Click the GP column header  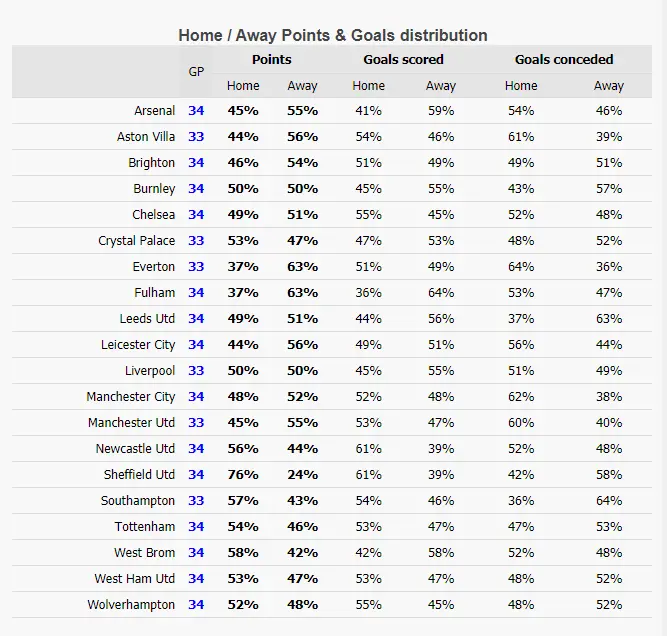coord(196,72)
